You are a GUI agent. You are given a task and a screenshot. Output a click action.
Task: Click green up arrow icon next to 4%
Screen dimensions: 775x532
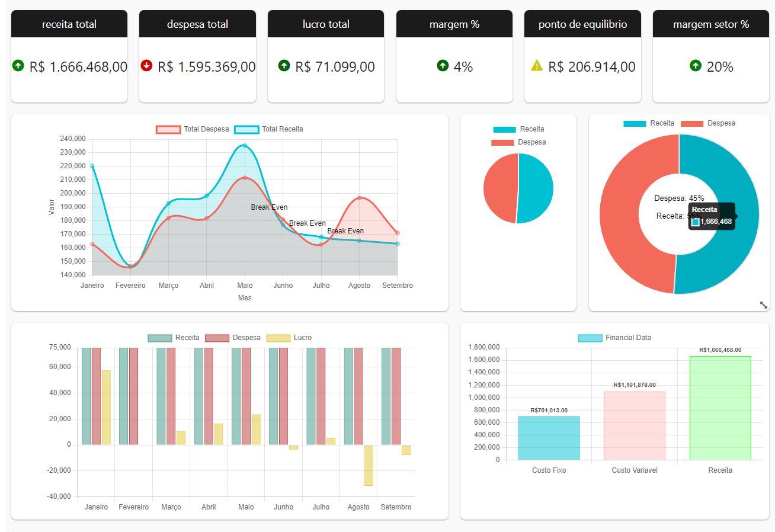tap(442, 65)
